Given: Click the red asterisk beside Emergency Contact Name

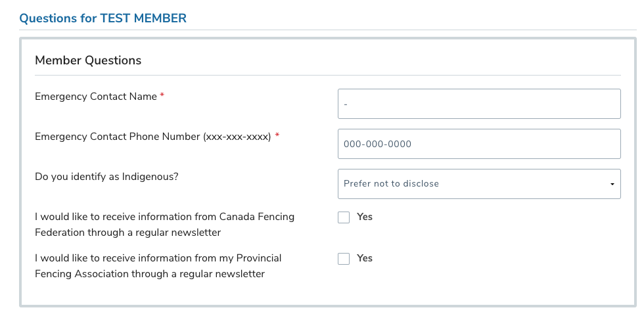Looking at the screenshot, I should 162,96.
